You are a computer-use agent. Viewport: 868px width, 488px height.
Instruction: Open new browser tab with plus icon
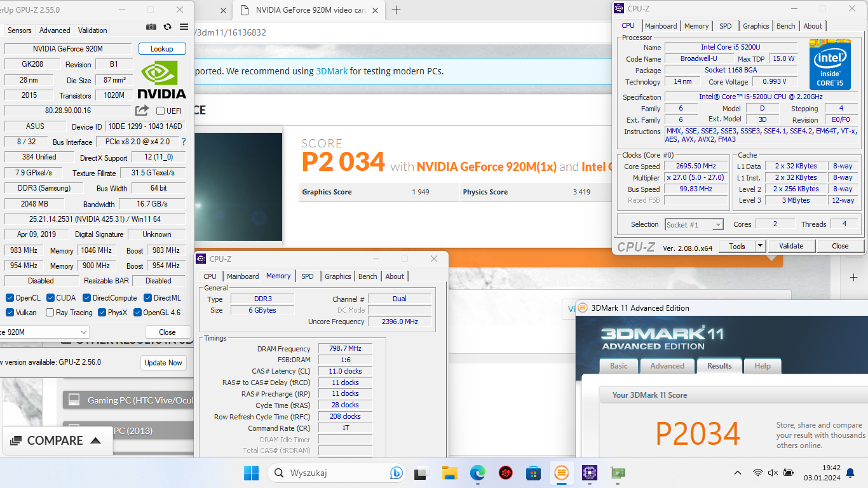tap(397, 10)
